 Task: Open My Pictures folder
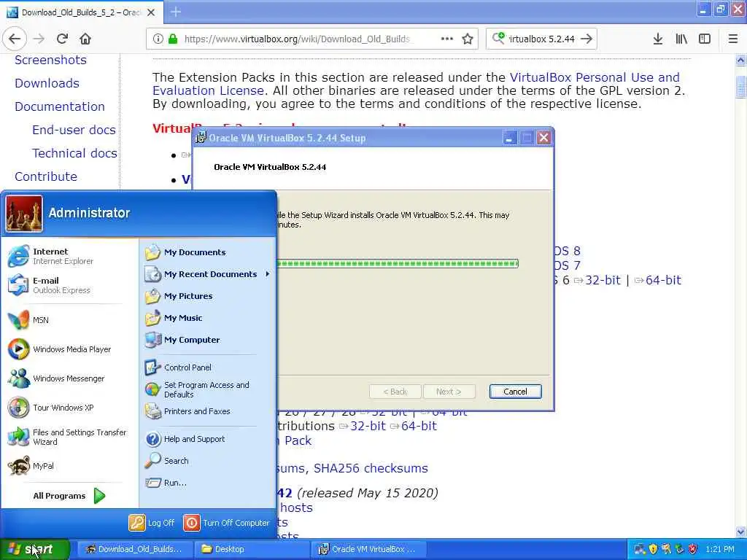[208, 296]
